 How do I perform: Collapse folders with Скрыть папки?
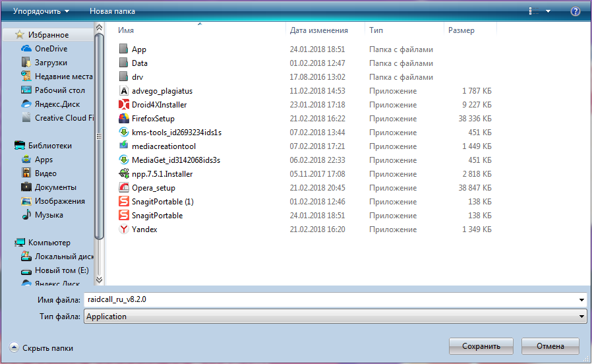(x=41, y=348)
